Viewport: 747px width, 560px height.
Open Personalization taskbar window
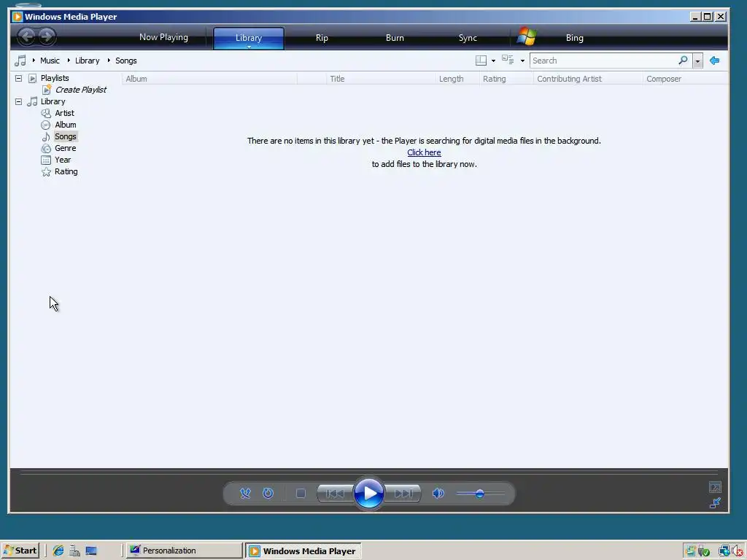(x=184, y=551)
